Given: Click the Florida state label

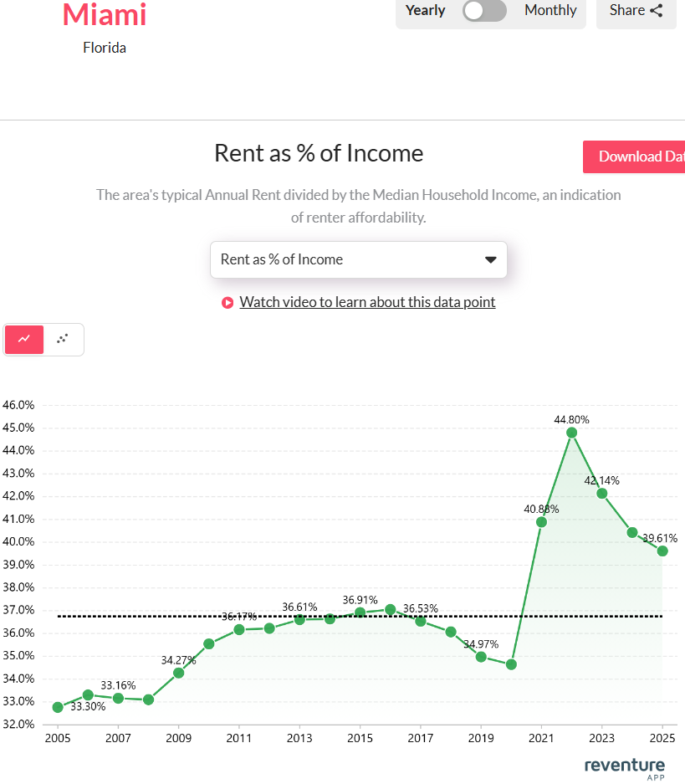Looking at the screenshot, I should tap(104, 48).
